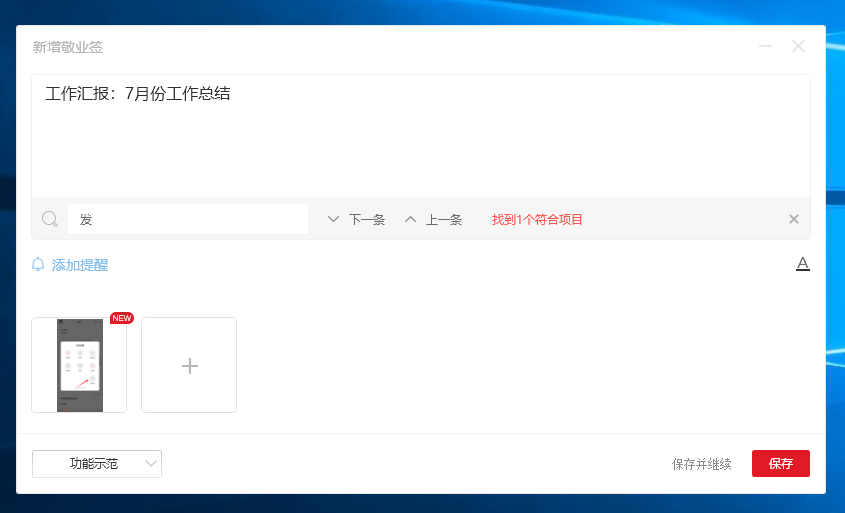The height and width of the screenshot is (513, 845).
Task: Click 保存并继续 to save and continue
Action: [701, 464]
